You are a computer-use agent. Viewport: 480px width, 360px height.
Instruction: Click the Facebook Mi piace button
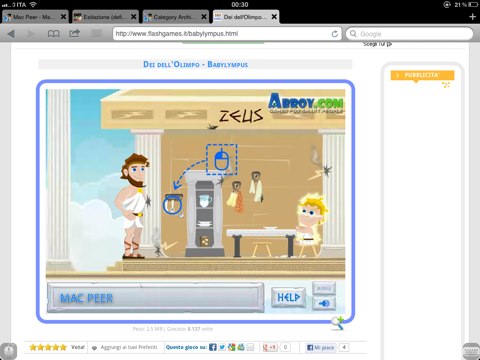click(320, 347)
